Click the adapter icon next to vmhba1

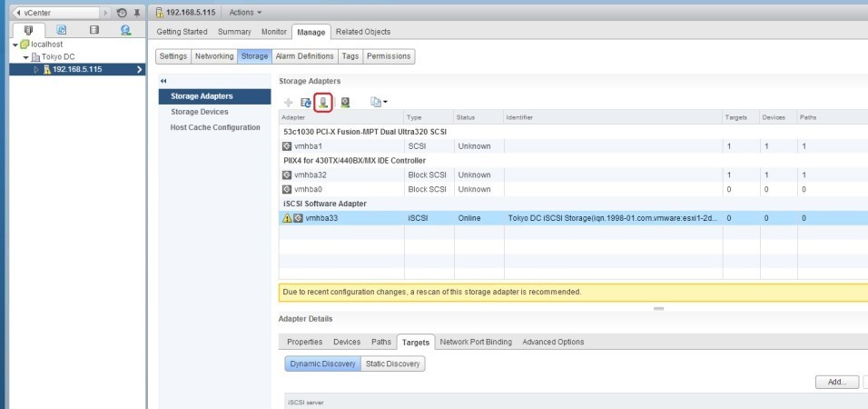pyautogui.click(x=287, y=146)
